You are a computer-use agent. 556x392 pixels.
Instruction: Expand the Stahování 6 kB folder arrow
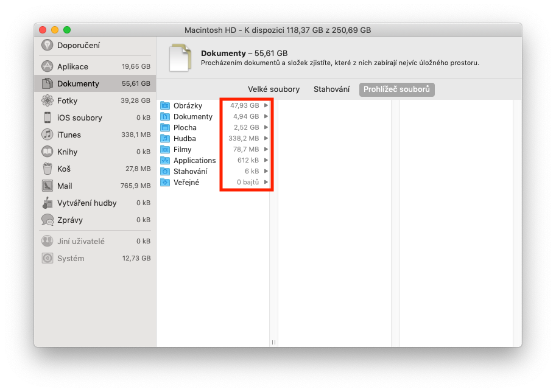(x=266, y=171)
